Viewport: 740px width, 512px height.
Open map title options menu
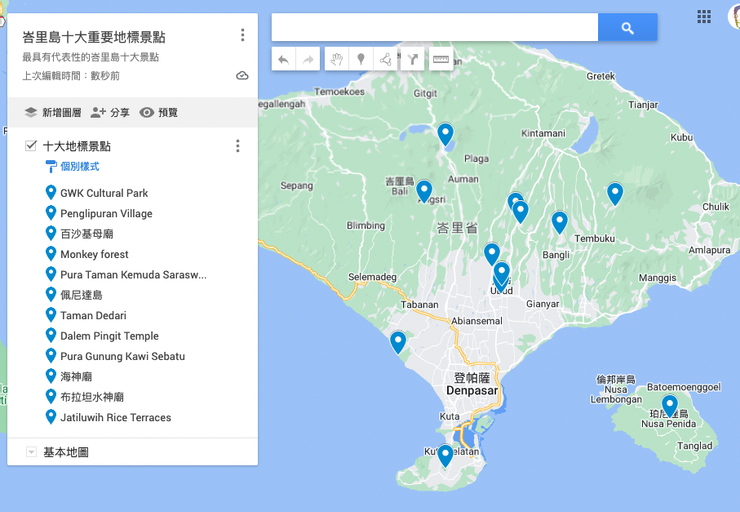click(x=242, y=35)
